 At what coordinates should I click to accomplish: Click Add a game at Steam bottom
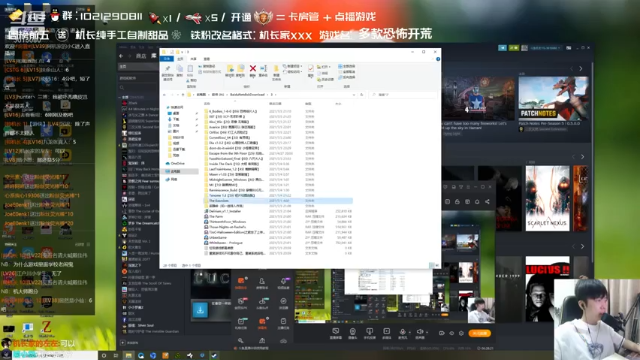tap(130, 343)
